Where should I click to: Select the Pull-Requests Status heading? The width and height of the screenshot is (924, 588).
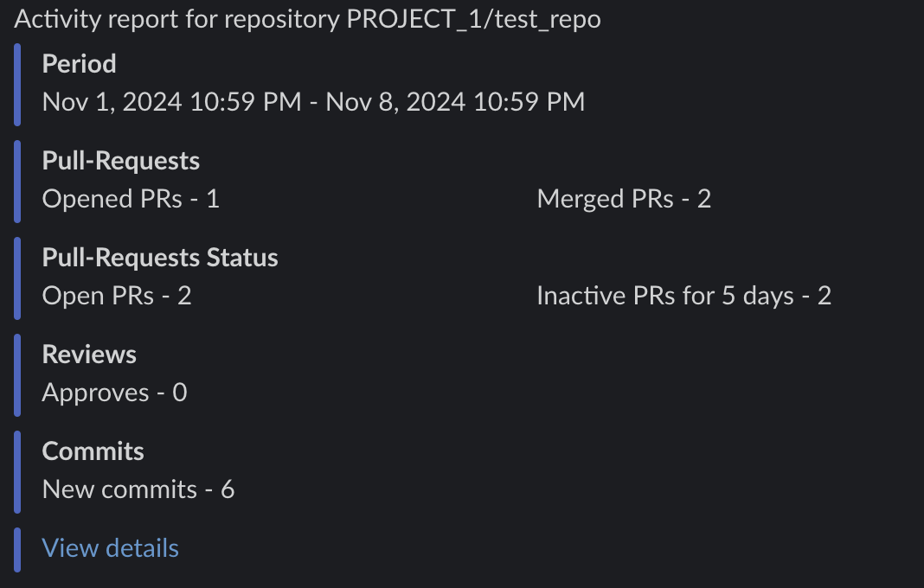pyautogui.click(x=160, y=258)
